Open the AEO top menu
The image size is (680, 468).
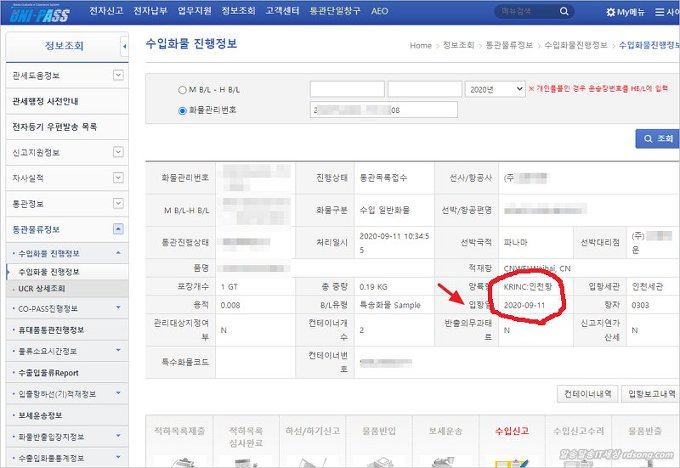coord(379,11)
